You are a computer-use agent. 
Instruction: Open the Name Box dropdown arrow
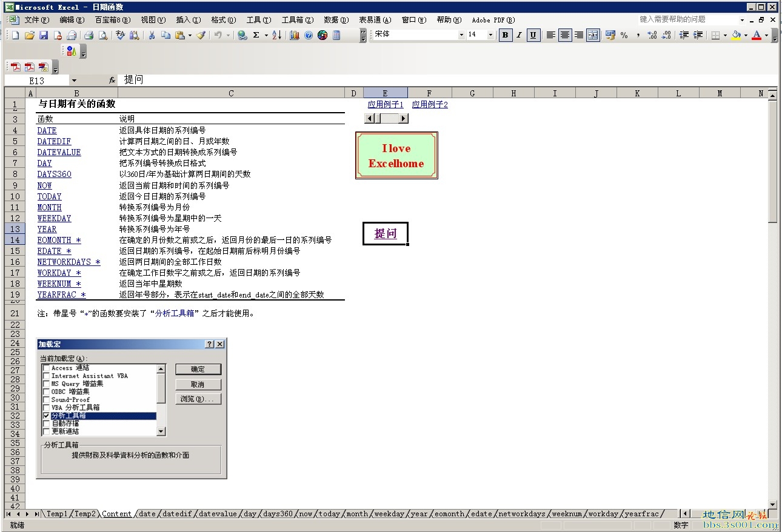74,80
